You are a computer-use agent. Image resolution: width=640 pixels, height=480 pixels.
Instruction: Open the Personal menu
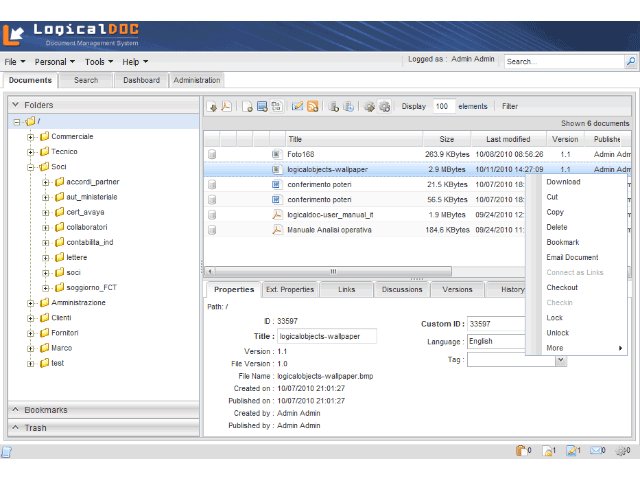pyautogui.click(x=54, y=62)
